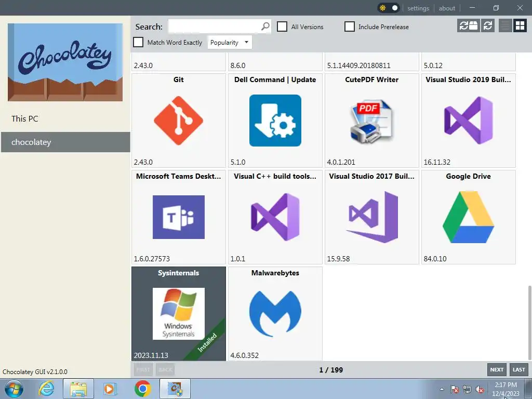532x399 pixels.
Task: Enable the Include Prerelease checkbox
Action: (350, 26)
